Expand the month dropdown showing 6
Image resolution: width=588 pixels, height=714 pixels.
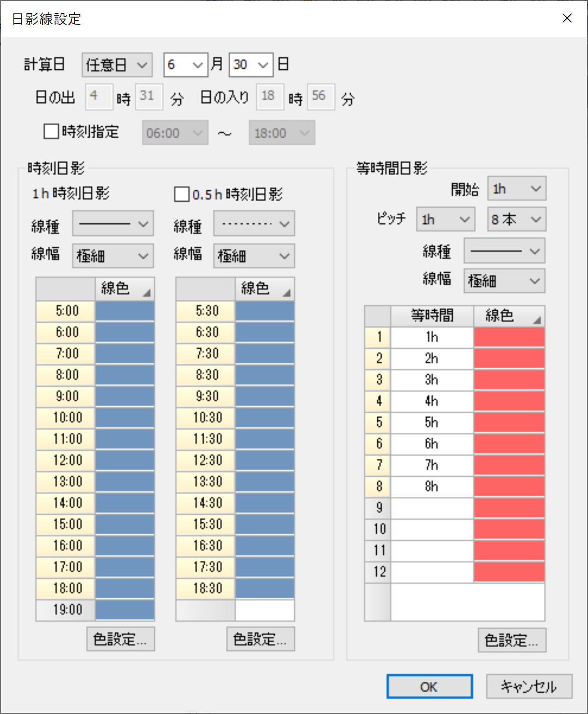pos(186,65)
